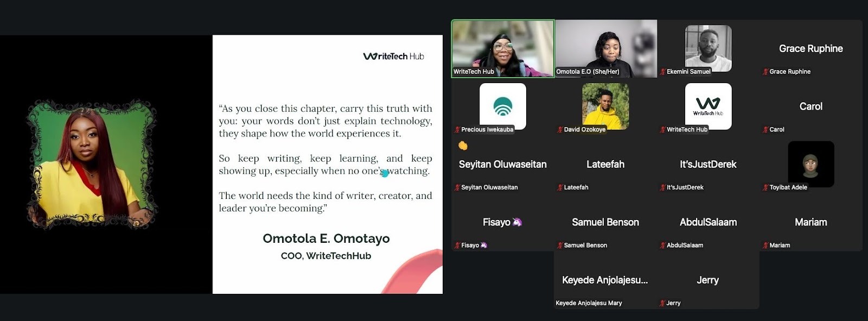Image resolution: width=868 pixels, height=321 pixels.
Task: Click the muted mic icon beside the small Seyitan Oluwaseitan label
Action: pyautogui.click(x=457, y=187)
